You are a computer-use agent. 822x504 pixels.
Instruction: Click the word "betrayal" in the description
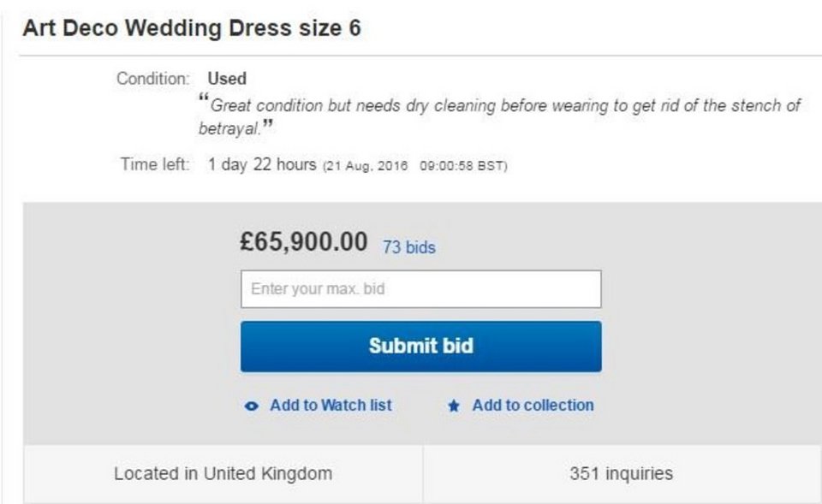pyautogui.click(x=228, y=130)
